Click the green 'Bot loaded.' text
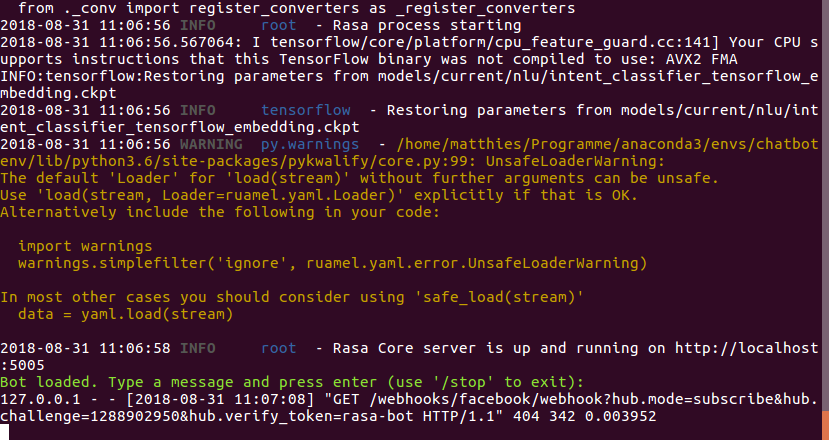This screenshot has width=829, height=440. point(49,382)
